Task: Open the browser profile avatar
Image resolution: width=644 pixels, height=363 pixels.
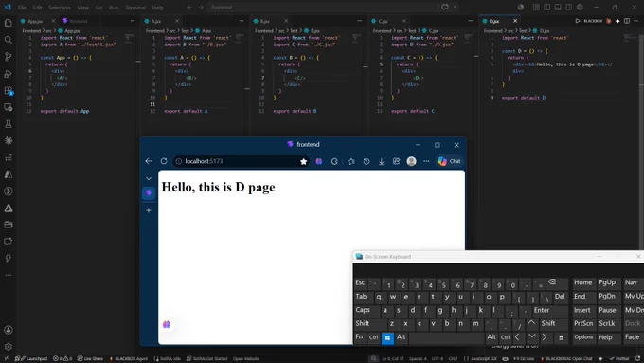Action: click(x=411, y=161)
